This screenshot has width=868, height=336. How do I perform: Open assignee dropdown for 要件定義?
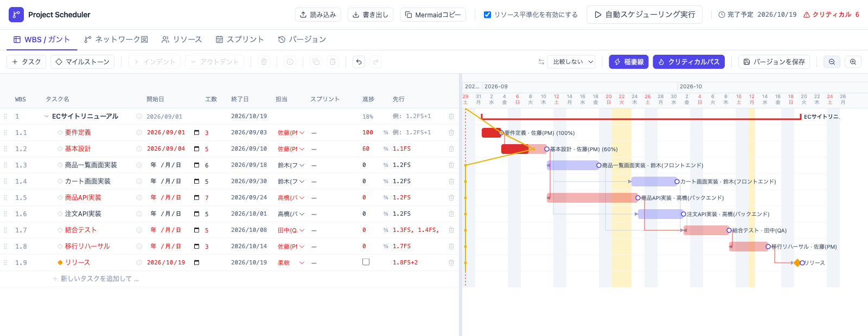(x=291, y=132)
